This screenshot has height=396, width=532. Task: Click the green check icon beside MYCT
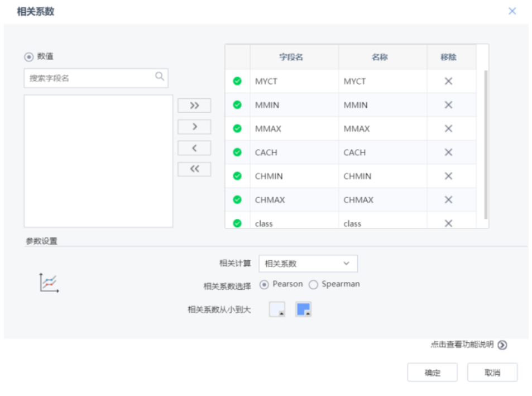coord(237,81)
